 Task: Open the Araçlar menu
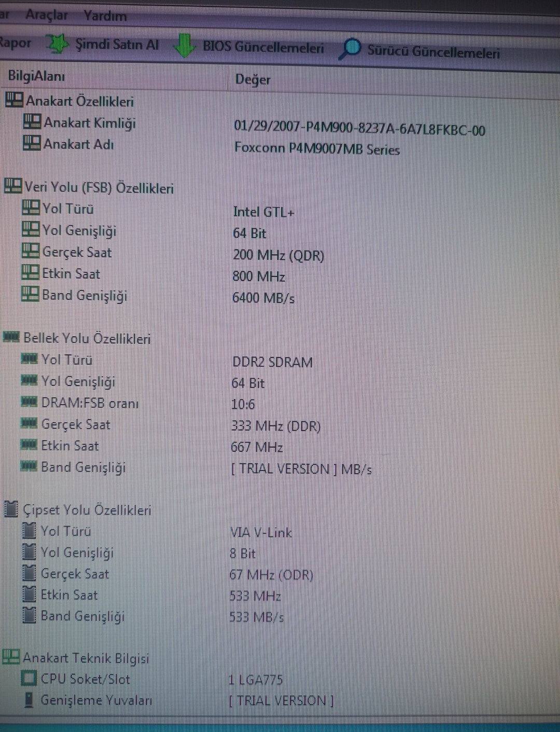click(47, 15)
